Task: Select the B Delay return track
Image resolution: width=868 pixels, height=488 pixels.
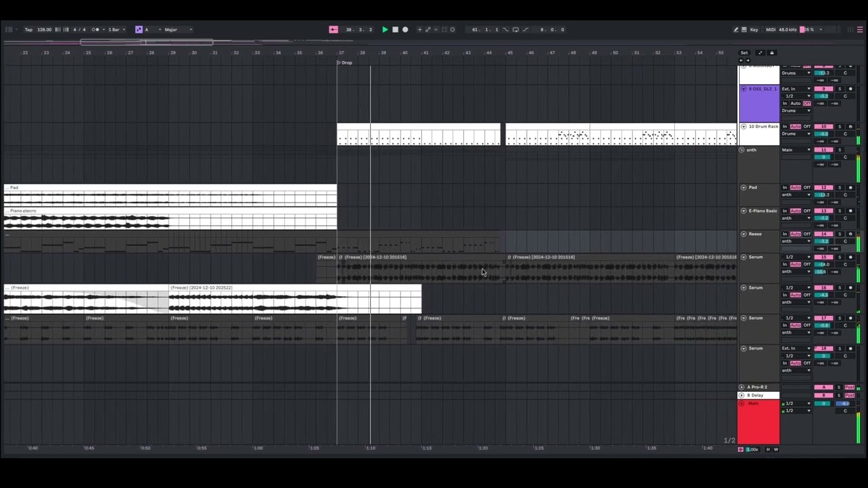Action: (x=759, y=395)
